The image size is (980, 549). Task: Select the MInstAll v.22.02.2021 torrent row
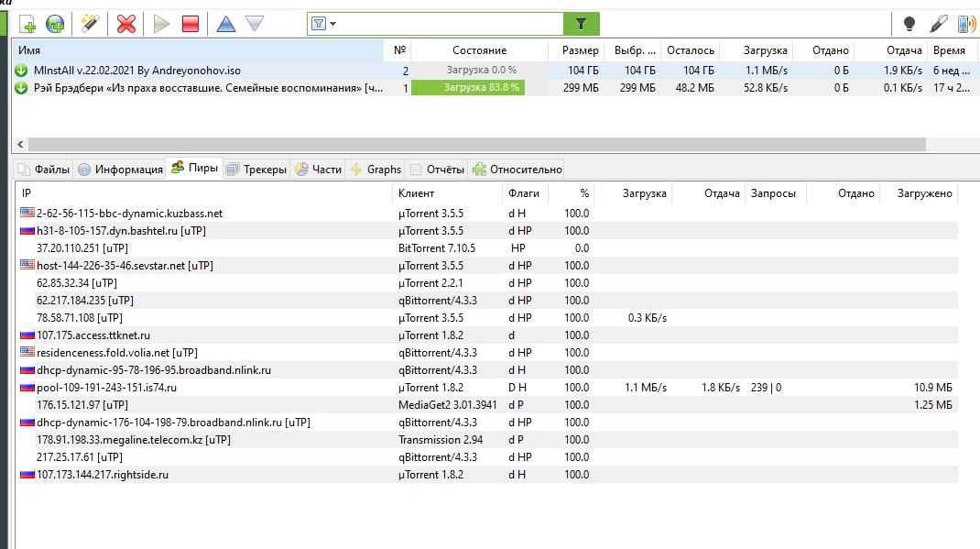pos(183,70)
